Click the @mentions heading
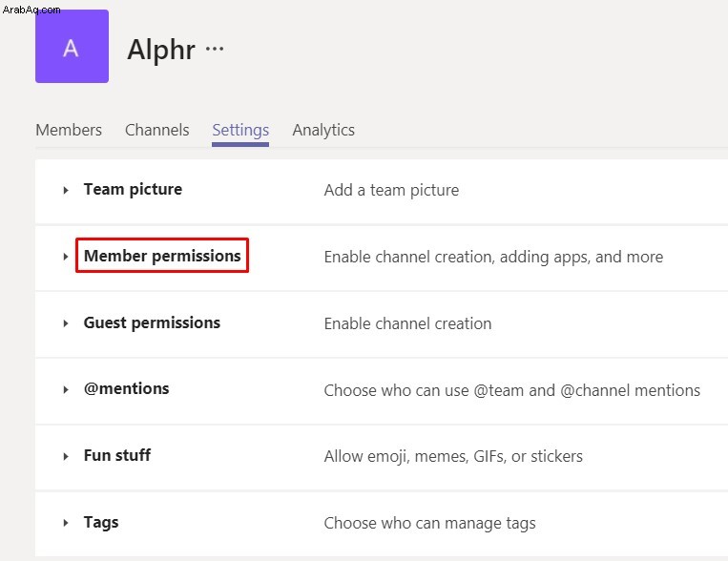This screenshot has height=561, width=728. pyautogui.click(x=126, y=388)
